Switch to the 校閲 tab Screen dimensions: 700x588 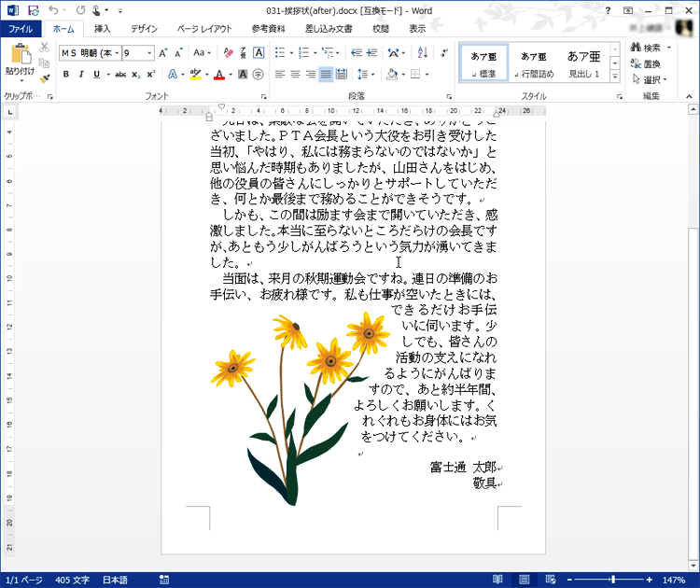click(381, 29)
